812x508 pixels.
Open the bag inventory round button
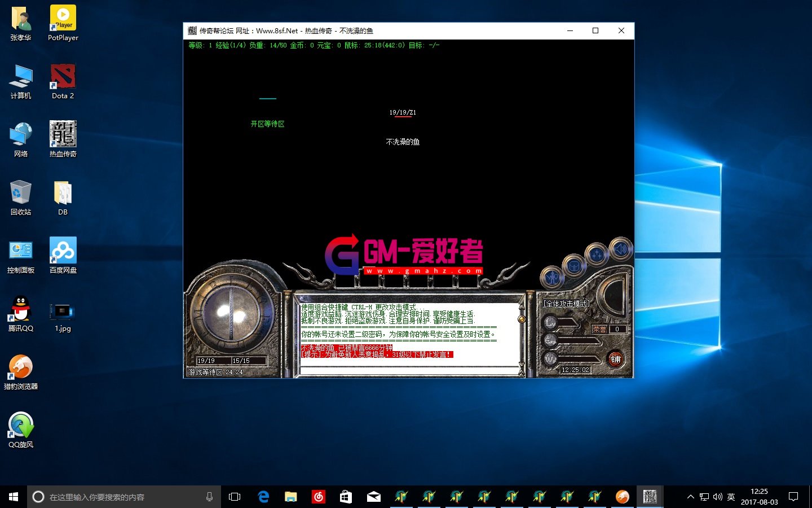[574, 266]
